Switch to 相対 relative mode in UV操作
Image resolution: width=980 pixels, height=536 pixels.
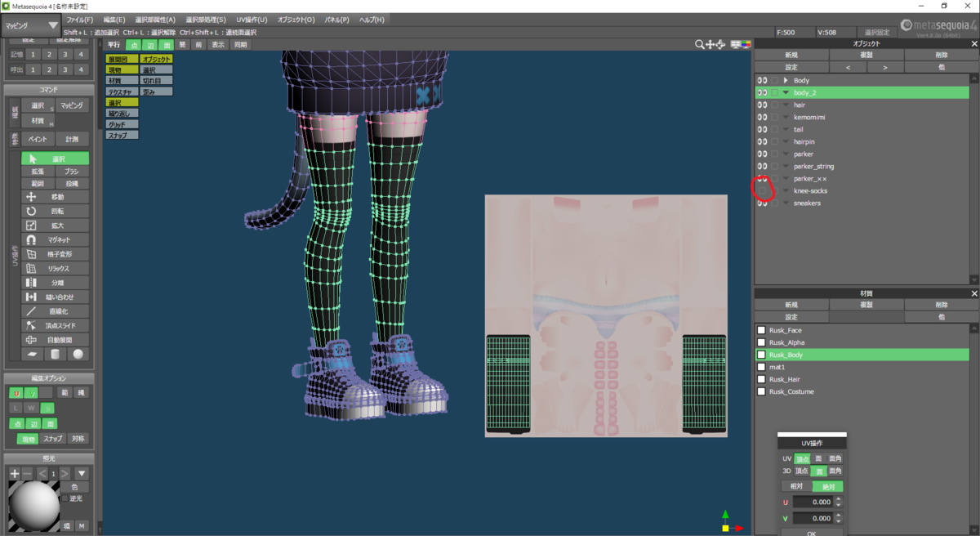[x=796, y=486]
